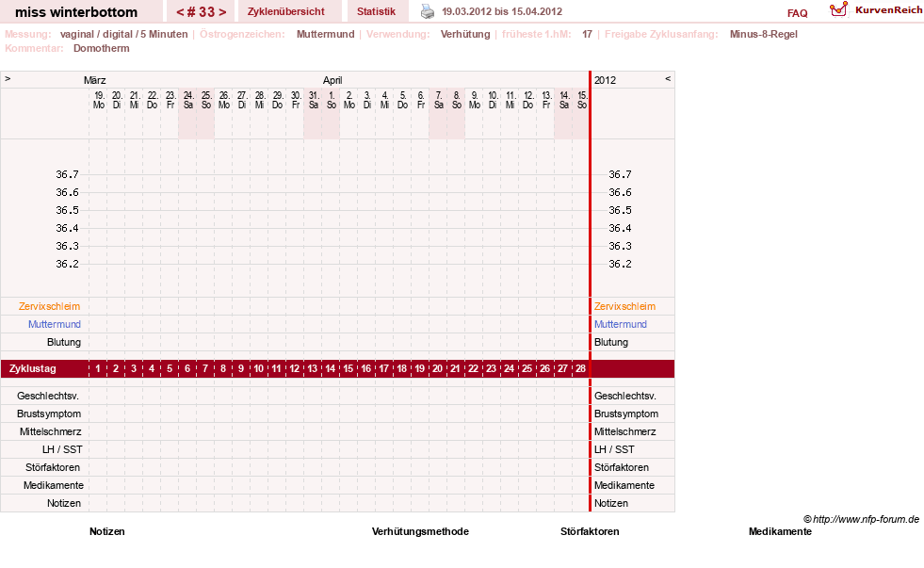This screenshot has height=568, width=924.
Task: Click the Verhütungsmethode heading
Action: tap(420, 531)
